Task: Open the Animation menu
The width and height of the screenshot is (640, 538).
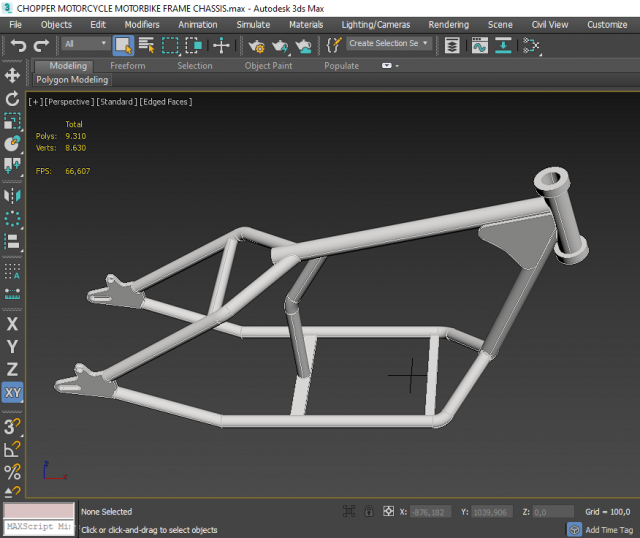Action: coord(198,25)
